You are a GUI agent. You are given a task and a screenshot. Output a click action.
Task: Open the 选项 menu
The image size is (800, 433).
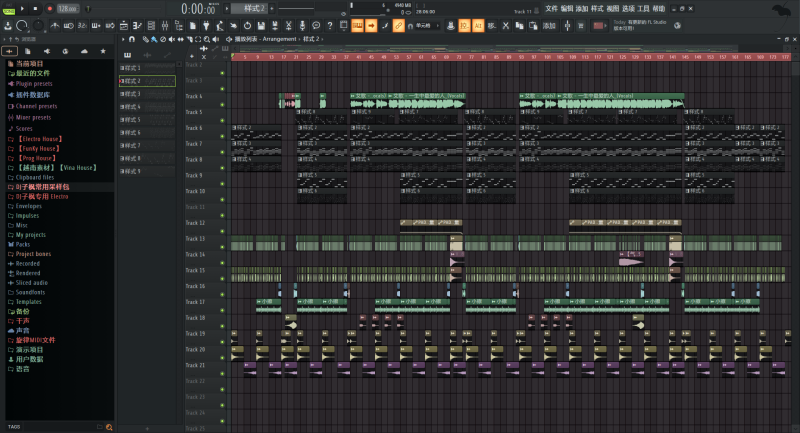coord(628,9)
